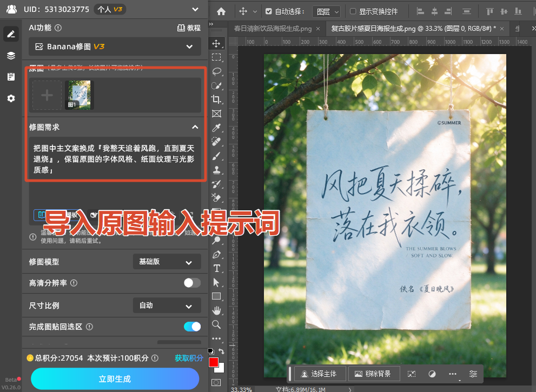Click the align left edges icon
This screenshot has height=392, width=536.
click(x=420, y=11)
